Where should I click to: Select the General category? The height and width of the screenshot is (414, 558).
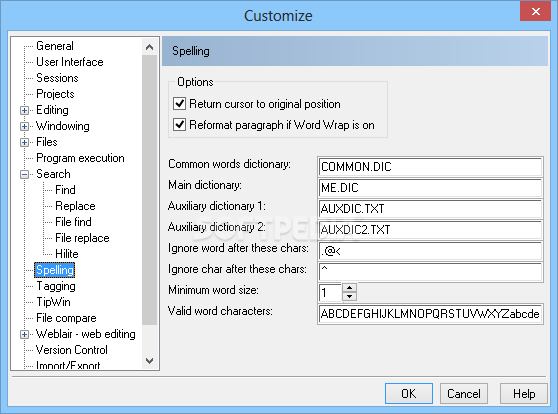click(55, 46)
